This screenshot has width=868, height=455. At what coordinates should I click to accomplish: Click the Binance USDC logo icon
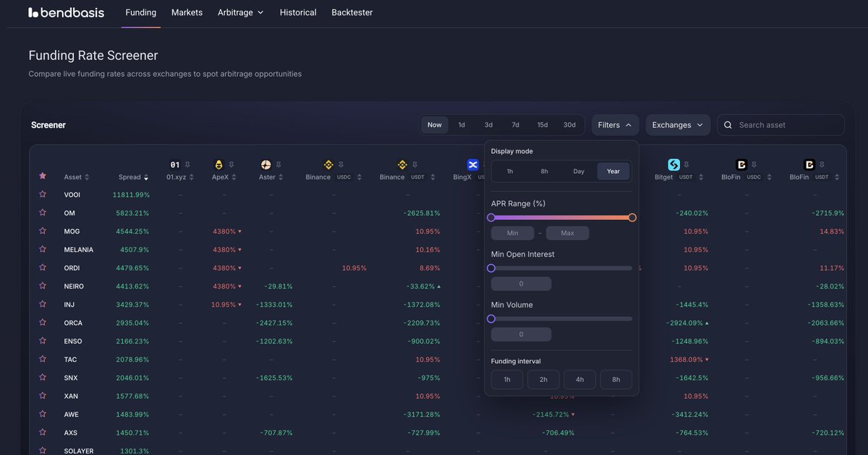point(328,165)
